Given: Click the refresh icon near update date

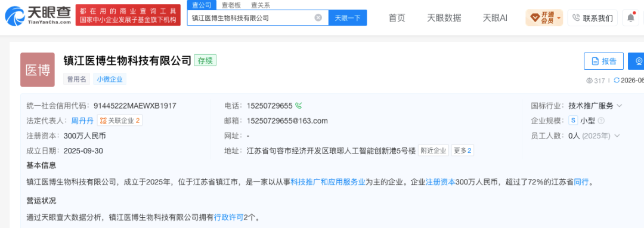Looking at the screenshot, I should (x=616, y=81).
